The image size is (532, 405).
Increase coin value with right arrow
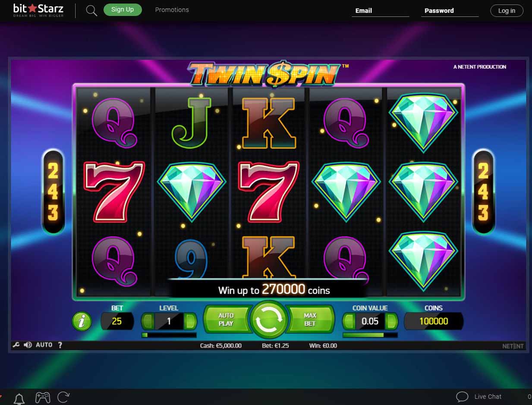[x=391, y=321]
